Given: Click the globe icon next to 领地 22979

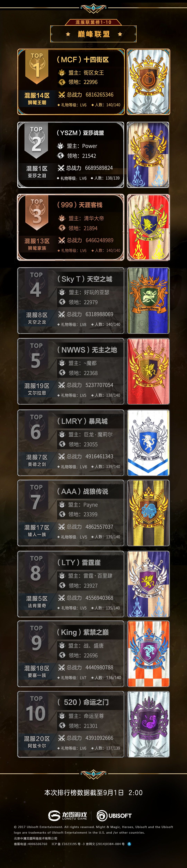Looking at the screenshot, I should [x=62, y=302].
